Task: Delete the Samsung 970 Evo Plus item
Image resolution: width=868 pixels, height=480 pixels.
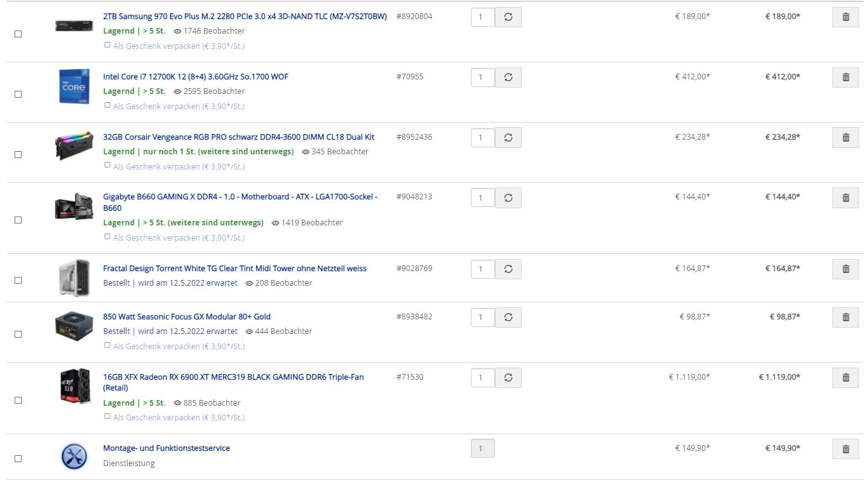Action: click(x=845, y=17)
